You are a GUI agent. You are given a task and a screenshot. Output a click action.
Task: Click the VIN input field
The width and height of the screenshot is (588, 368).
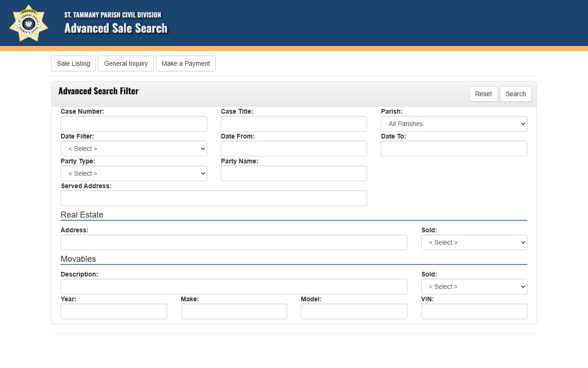click(474, 311)
